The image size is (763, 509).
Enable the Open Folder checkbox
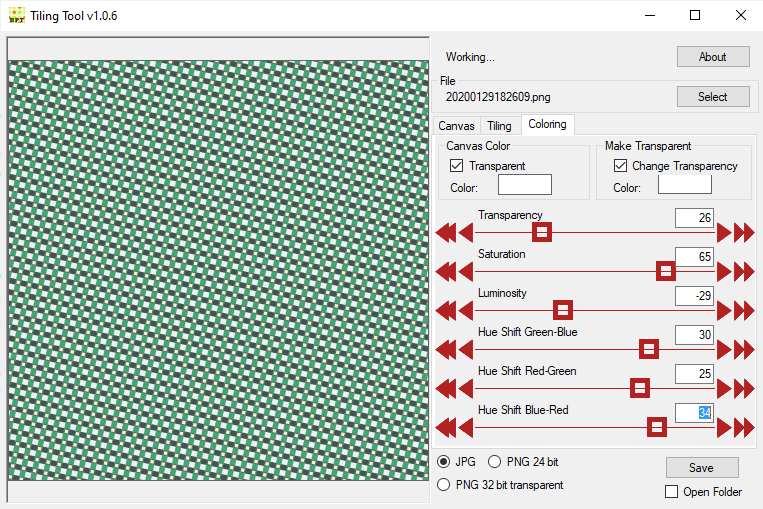(671, 491)
